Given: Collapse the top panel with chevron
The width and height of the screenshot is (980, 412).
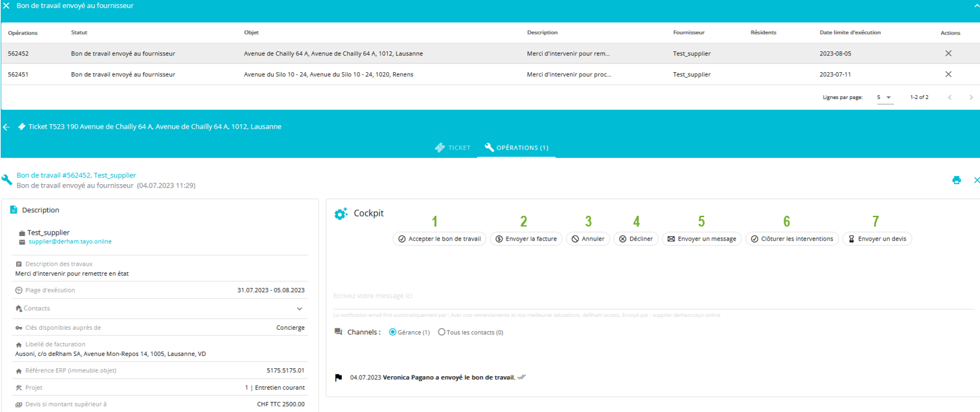Looking at the screenshot, I should (x=976, y=4).
